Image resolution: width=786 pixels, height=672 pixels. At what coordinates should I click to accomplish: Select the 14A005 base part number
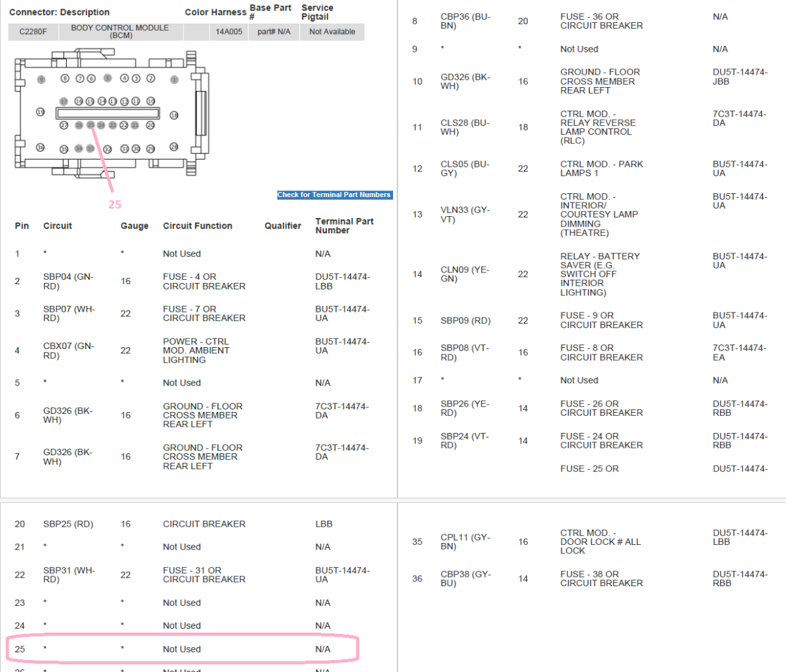pyautogui.click(x=229, y=31)
